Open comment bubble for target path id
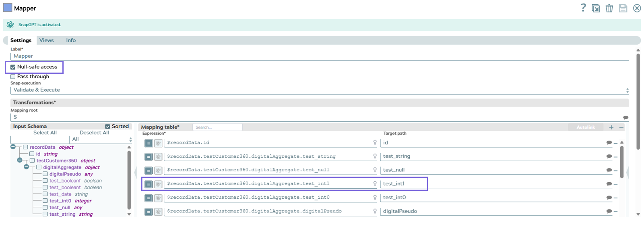Screen dimensions: 644x227 click(x=609, y=143)
